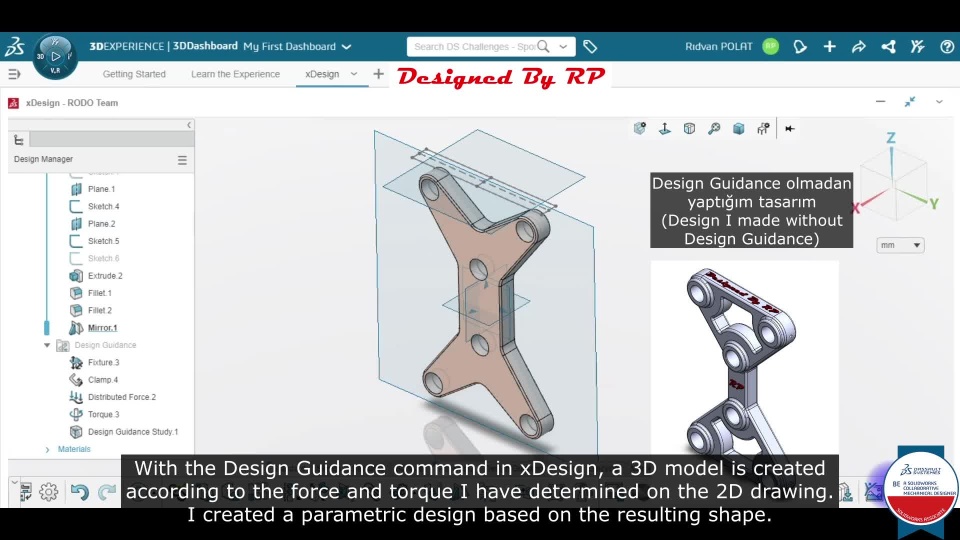
Task: Toggle the left sidebar menu icon
Action: click(x=14, y=74)
